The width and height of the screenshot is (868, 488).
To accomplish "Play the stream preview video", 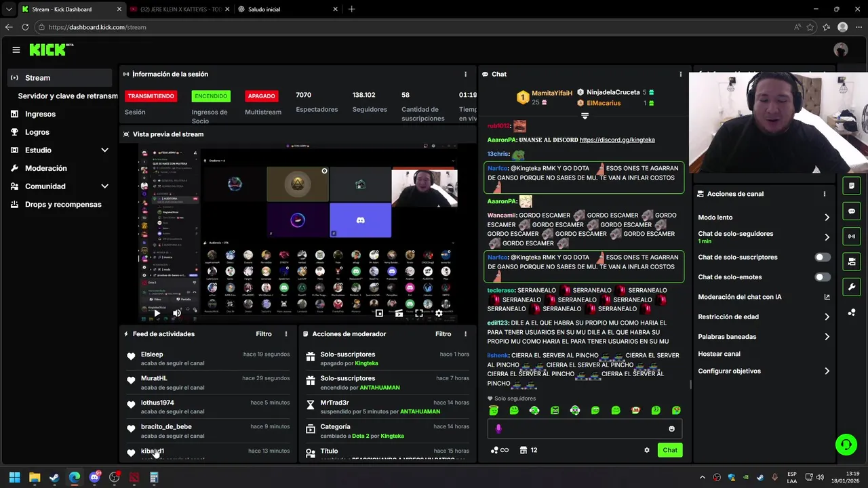I will click(x=157, y=313).
